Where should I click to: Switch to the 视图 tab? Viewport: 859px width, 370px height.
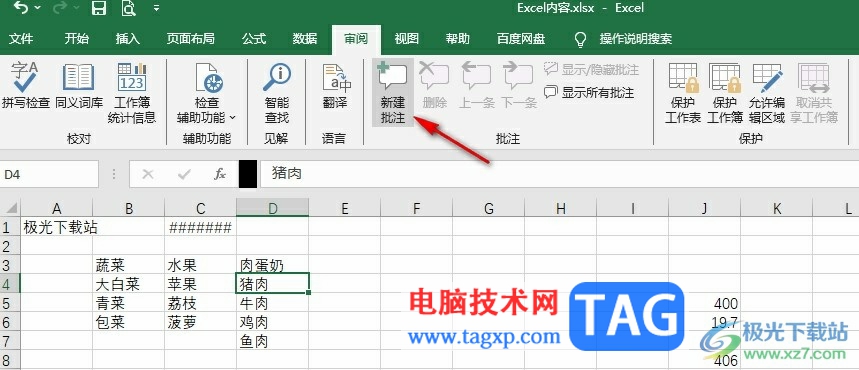(x=407, y=39)
